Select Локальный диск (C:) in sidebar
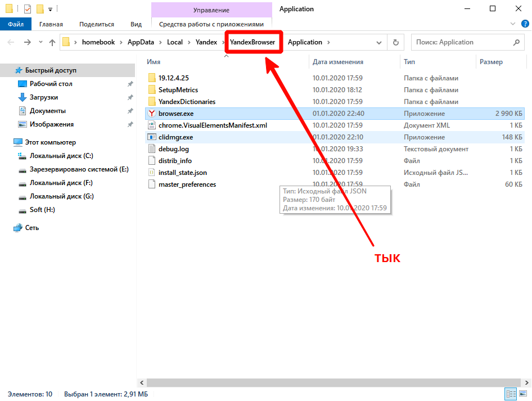Viewport: 532px width, 401px height. pyautogui.click(x=61, y=156)
